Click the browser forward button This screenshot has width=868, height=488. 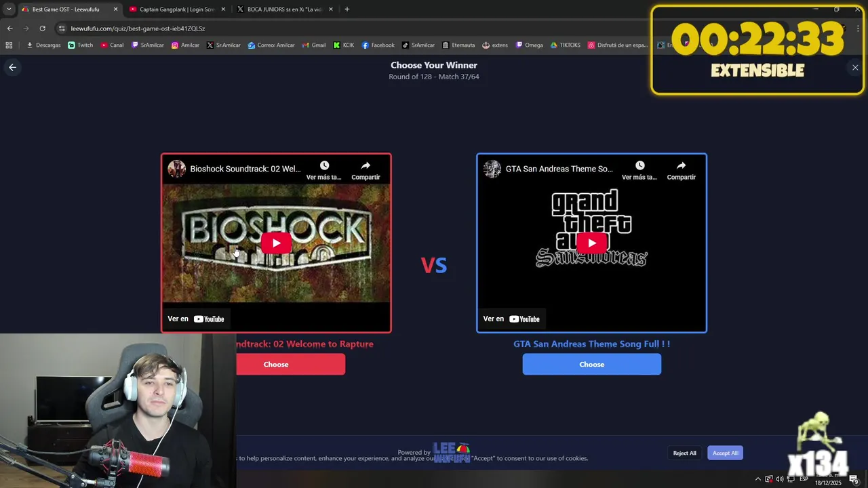pyautogui.click(x=26, y=28)
